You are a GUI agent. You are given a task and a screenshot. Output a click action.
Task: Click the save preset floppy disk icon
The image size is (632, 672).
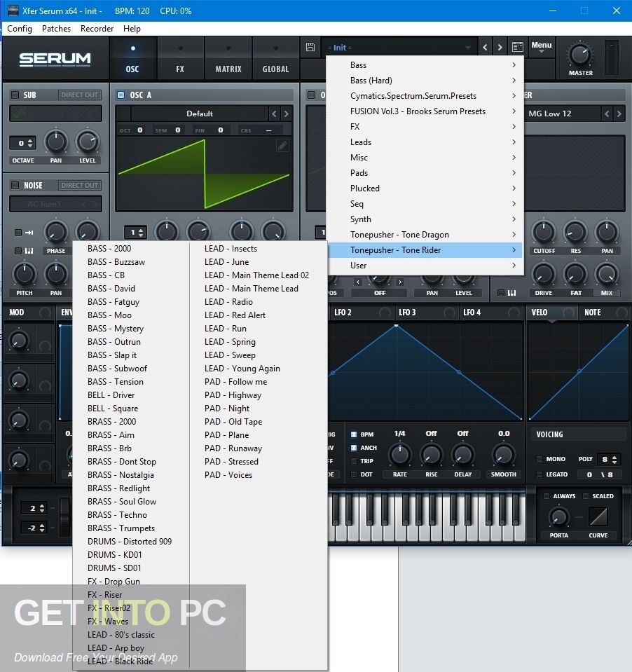pos(310,47)
